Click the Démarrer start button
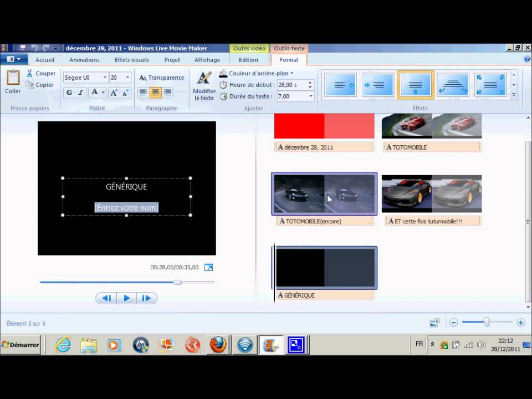Viewport: 532px width, 399px height. (21, 345)
